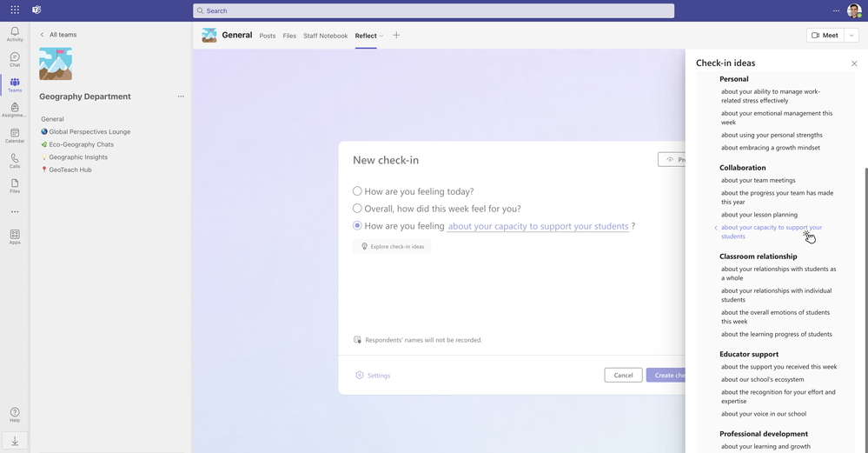Viewport: 868px width, 453px height.
Task: Close the Check-in ideas panel
Action: pyautogui.click(x=854, y=63)
